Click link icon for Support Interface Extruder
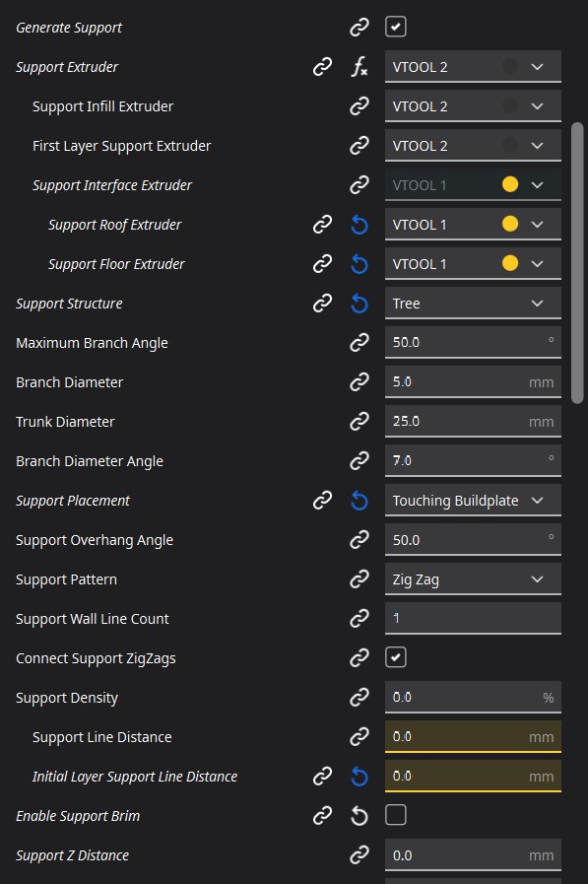The height and width of the screenshot is (884, 588). tap(359, 185)
